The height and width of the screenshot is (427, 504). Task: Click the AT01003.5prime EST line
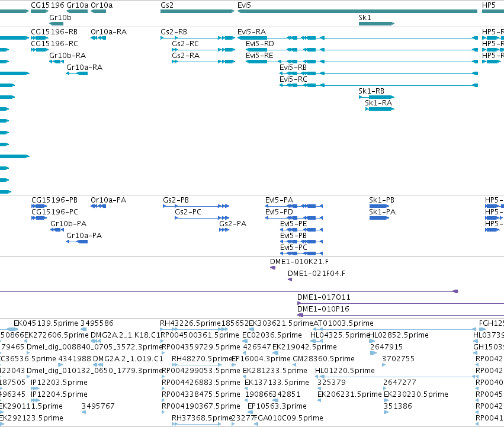click(x=394, y=329)
